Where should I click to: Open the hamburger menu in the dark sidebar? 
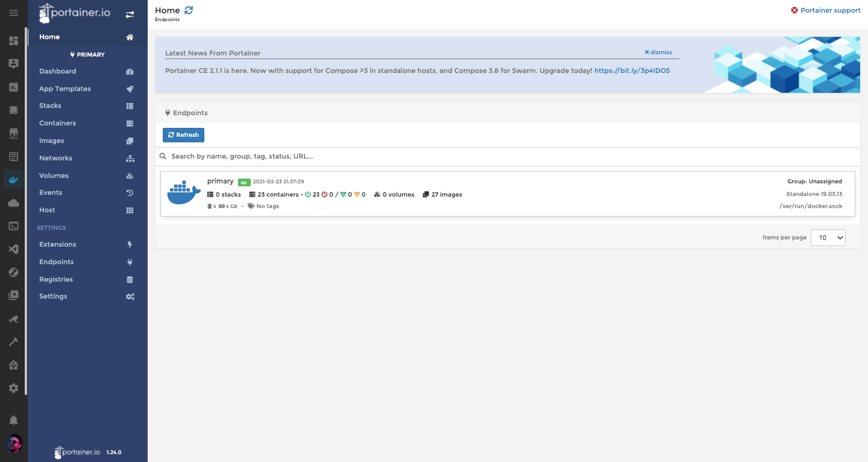pyautogui.click(x=13, y=13)
